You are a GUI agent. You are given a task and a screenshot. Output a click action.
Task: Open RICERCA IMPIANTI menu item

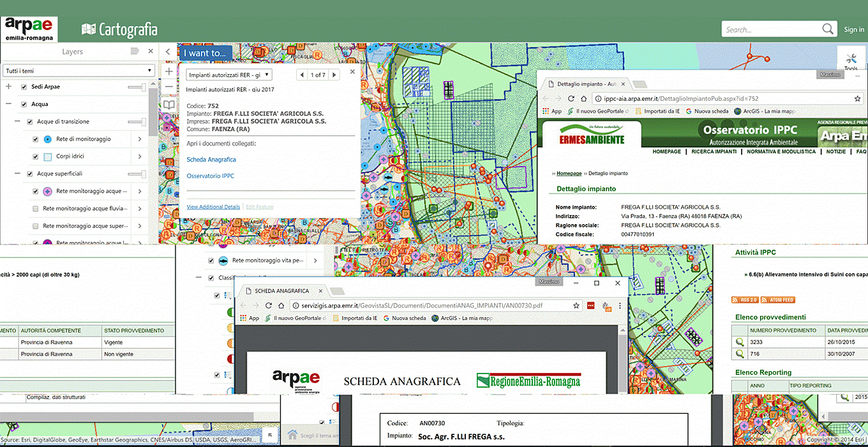[x=714, y=151]
